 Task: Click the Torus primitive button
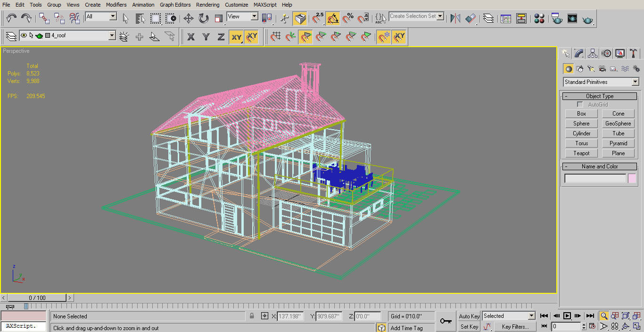coord(581,143)
